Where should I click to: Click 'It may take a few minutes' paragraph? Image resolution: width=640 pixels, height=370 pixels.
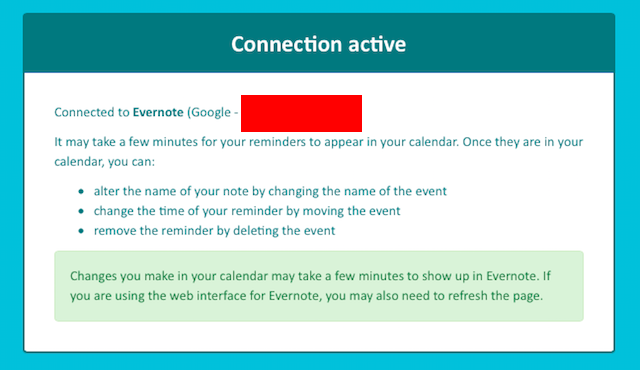coord(318,151)
